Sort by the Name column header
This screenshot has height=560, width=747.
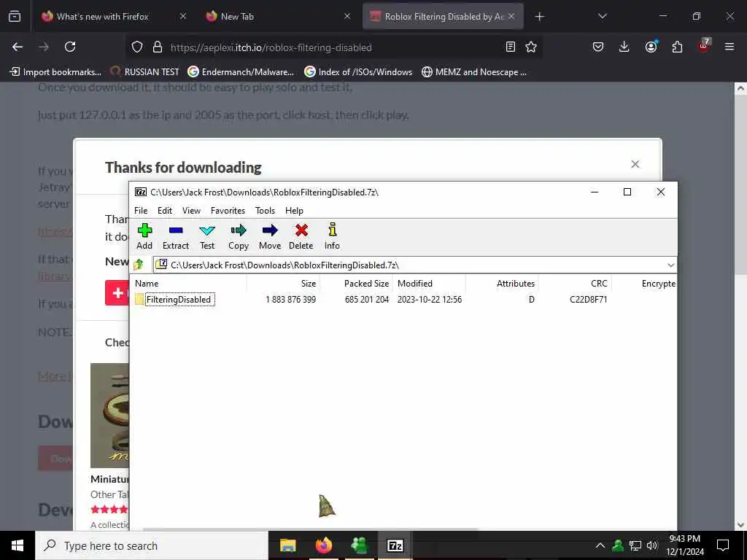(x=189, y=284)
